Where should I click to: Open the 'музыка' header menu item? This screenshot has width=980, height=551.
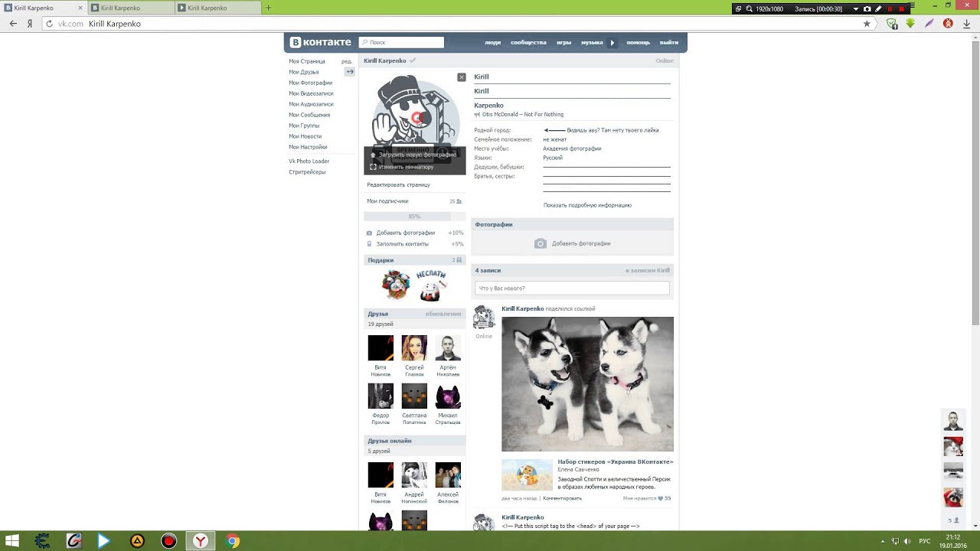point(592,43)
